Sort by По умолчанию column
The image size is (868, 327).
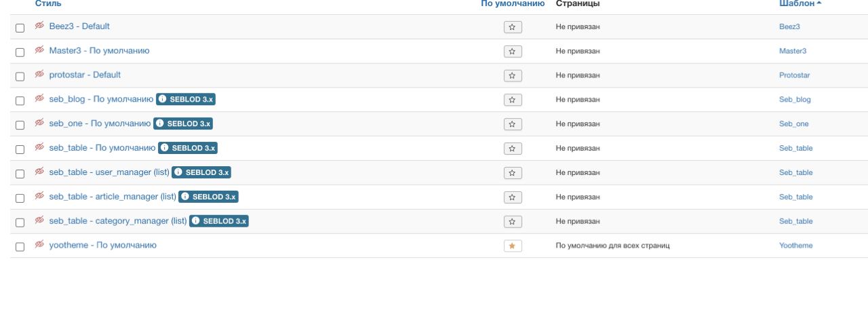click(513, 4)
